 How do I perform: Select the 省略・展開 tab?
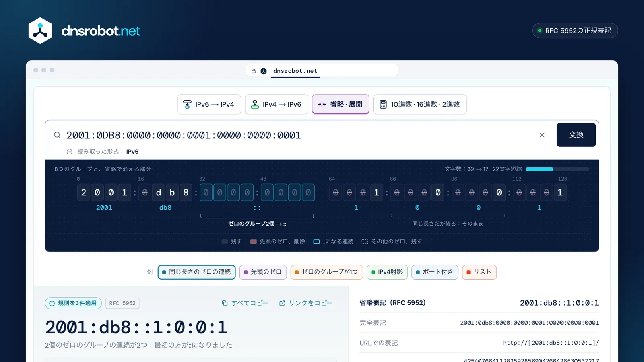click(x=341, y=104)
